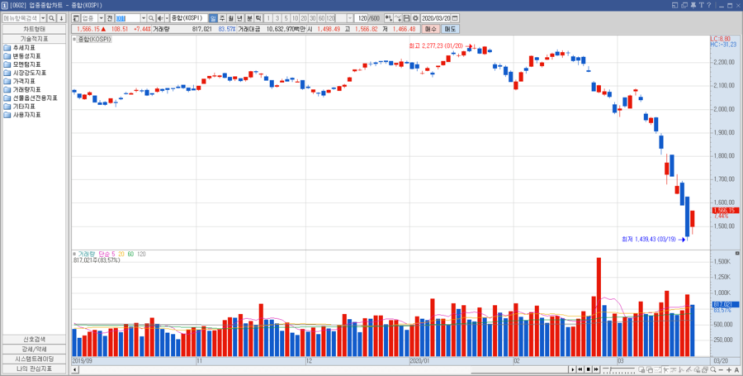Select the tick (틱) period button

tap(258, 18)
